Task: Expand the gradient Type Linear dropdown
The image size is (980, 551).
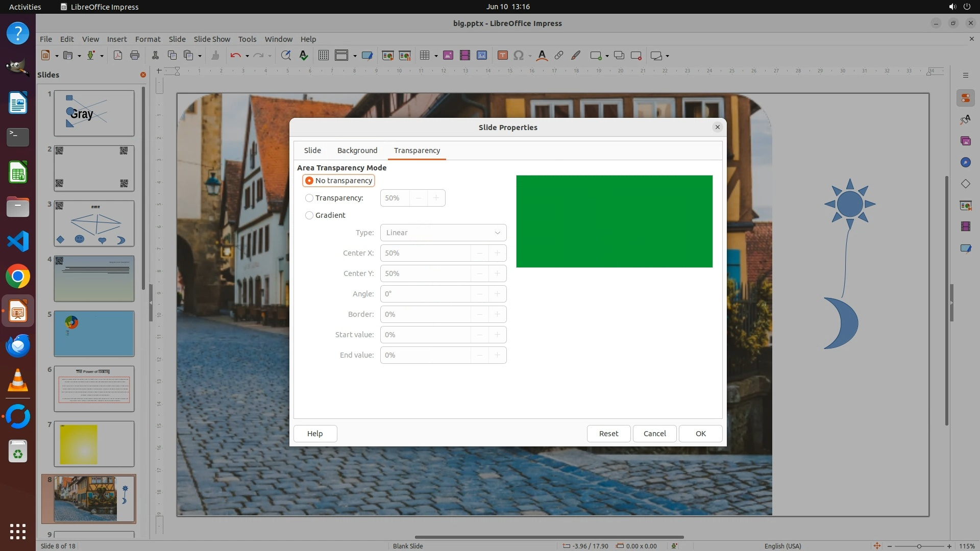Action: [443, 233]
